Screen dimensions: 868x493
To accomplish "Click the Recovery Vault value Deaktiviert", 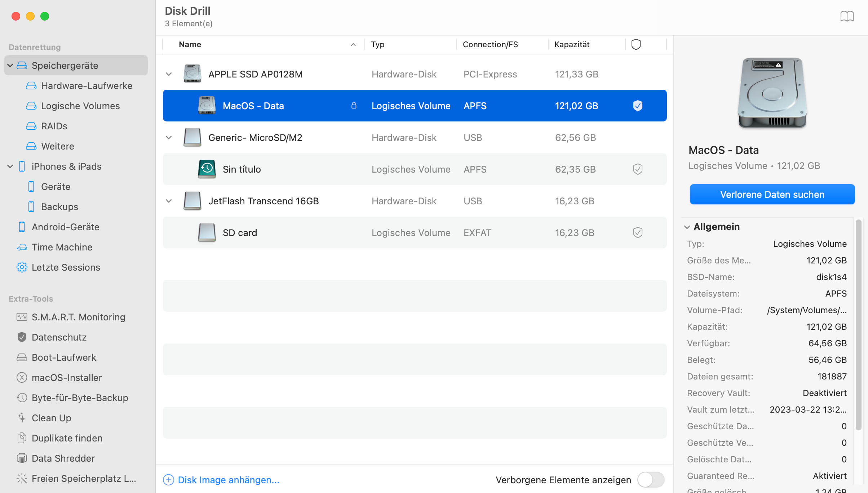I will (x=824, y=393).
